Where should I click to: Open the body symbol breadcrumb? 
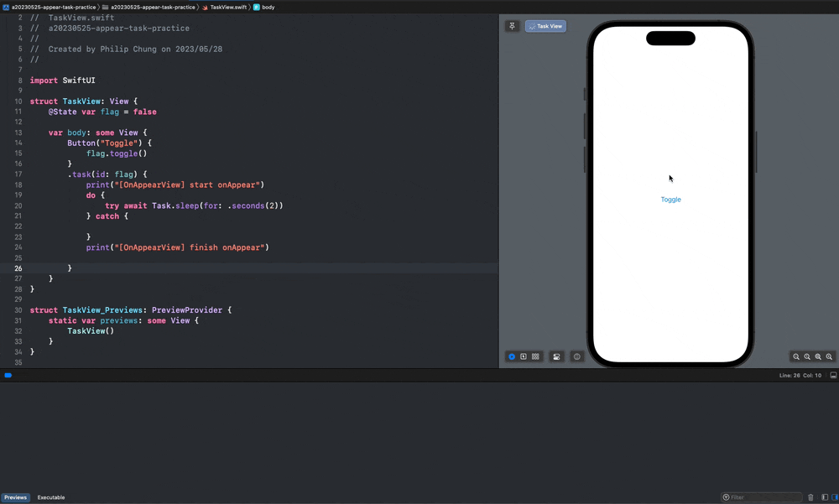[x=263, y=7]
